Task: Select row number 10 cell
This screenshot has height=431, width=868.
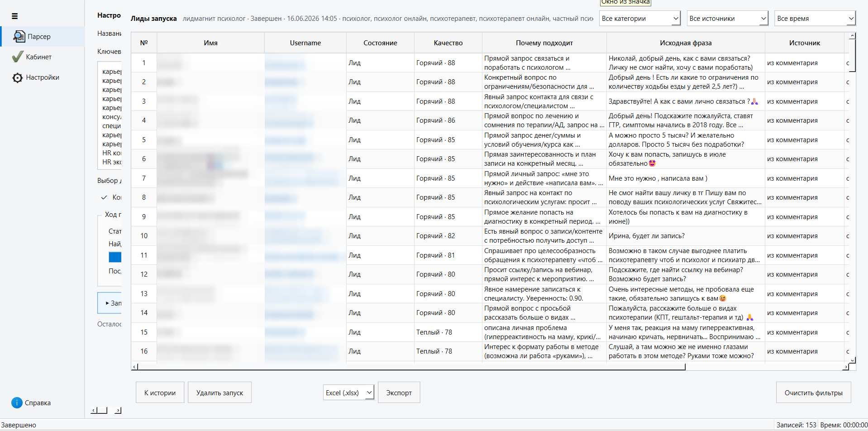Action: pyautogui.click(x=144, y=235)
